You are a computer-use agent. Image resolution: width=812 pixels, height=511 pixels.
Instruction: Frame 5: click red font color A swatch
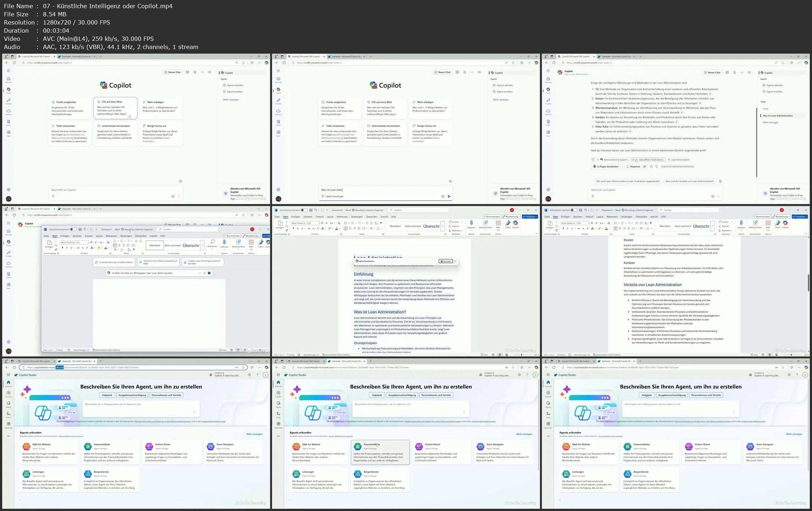(x=337, y=228)
